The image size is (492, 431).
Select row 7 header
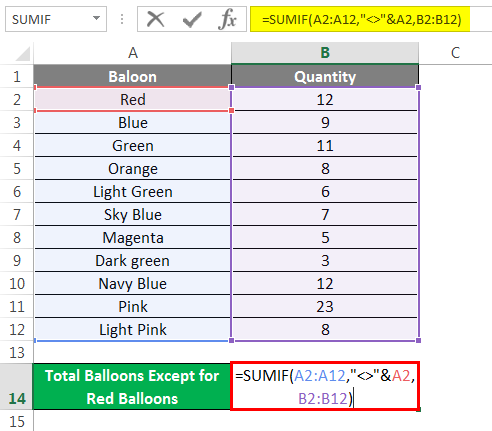pos(17,214)
